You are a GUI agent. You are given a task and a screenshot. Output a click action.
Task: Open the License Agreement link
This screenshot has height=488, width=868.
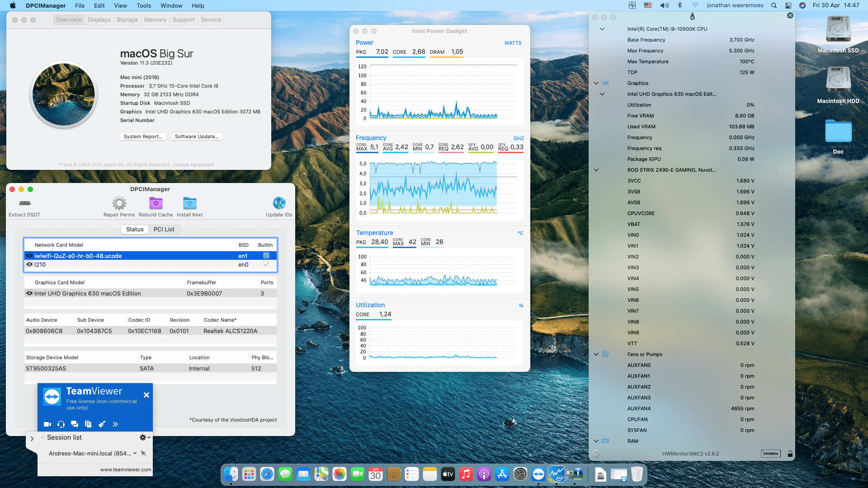point(193,165)
